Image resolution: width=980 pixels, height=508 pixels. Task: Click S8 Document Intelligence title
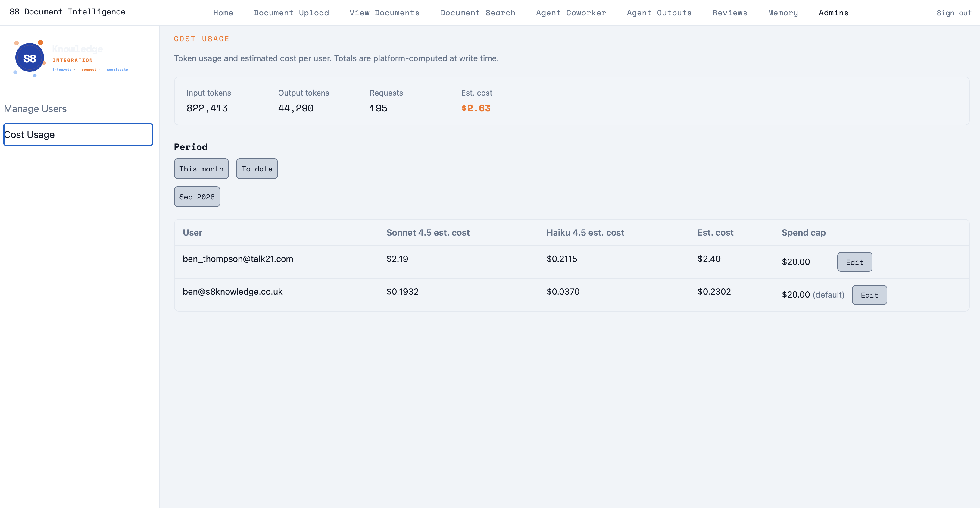coord(67,12)
